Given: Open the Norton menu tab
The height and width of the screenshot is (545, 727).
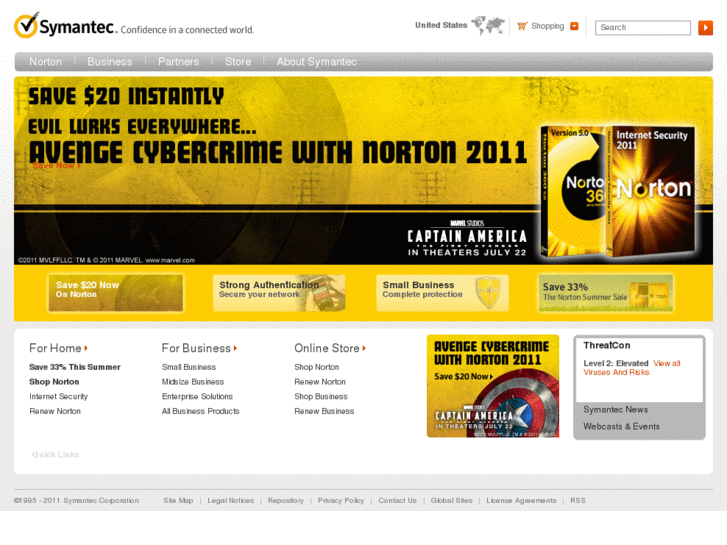Looking at the screenshot, I should pos(45,62).
